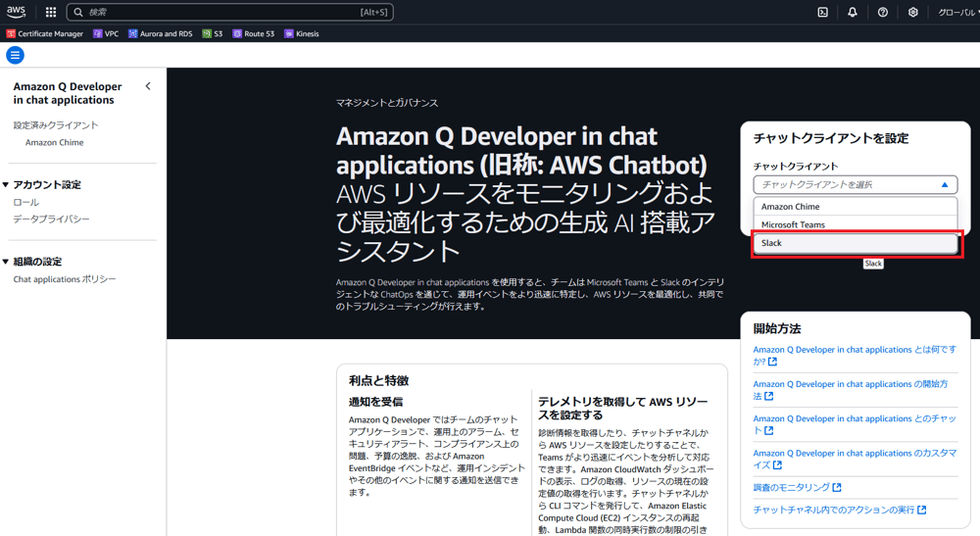Open the Aurora and RDS favorite shortcut
The height and width of the screenshot is (536, 980).
coord(160,33)
